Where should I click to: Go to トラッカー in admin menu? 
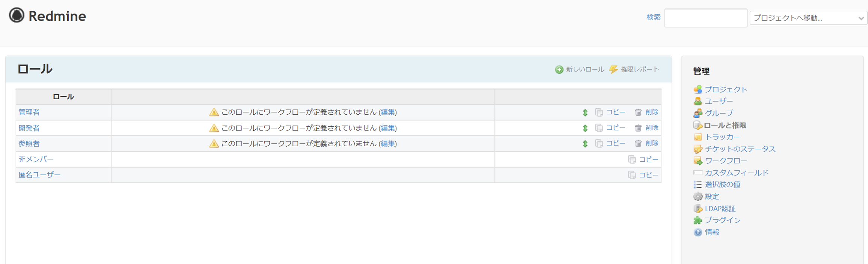(x=723, y=137)
